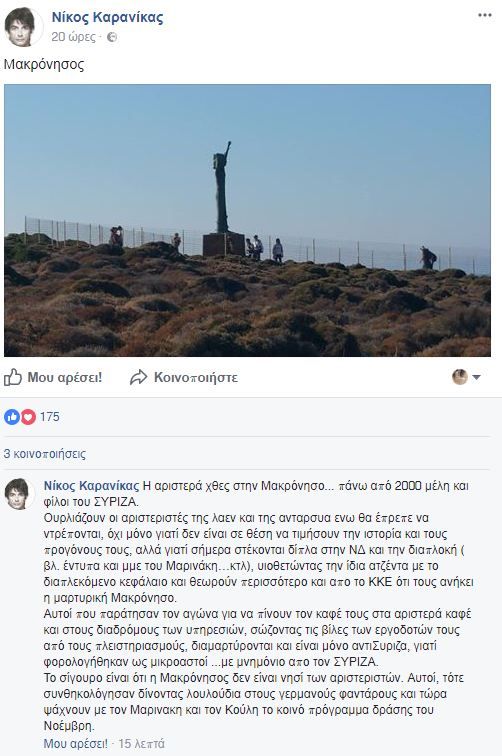Open Νίκος Καρανίκας profile picture at post top
This screenshot has height=756, width=502.
click(21, 27)
